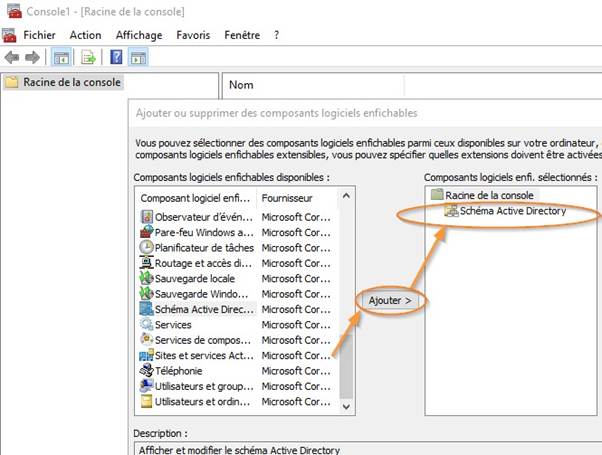This screenshot has height=455, width=602.
Task: Select Racine de la console in selected components
Action: click(489, 195)
